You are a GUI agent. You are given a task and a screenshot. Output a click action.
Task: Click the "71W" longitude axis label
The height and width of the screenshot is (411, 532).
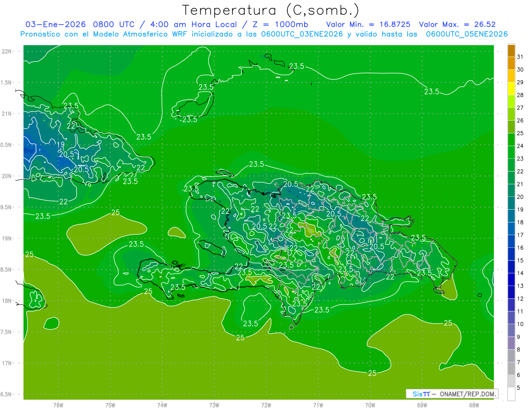point(318,406)
